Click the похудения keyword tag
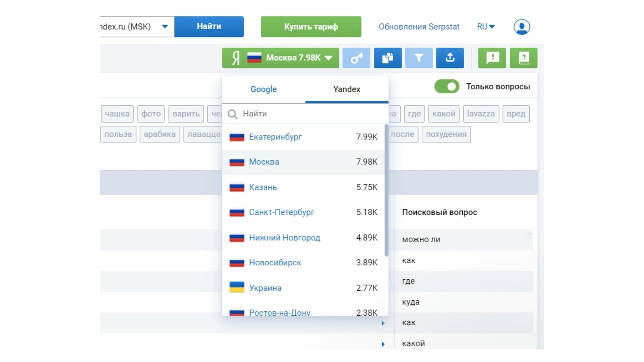This screenshot has width=644, height=362. (x=446, y=134)
